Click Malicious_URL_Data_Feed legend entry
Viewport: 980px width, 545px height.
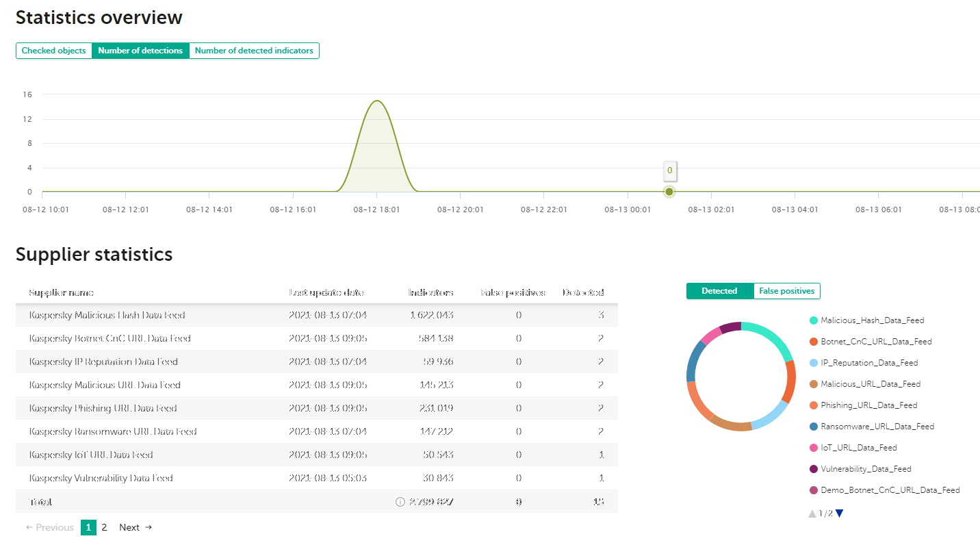click(x=865, y=384)
